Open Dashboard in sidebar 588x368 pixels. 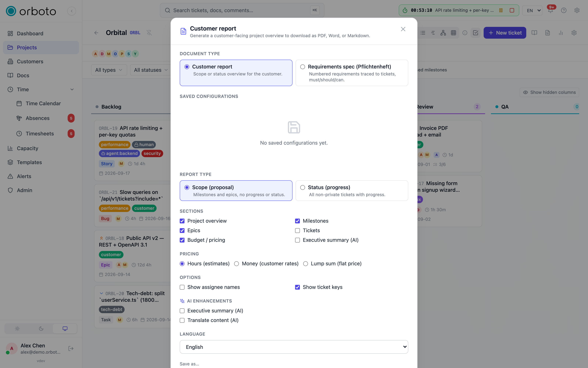41,33
